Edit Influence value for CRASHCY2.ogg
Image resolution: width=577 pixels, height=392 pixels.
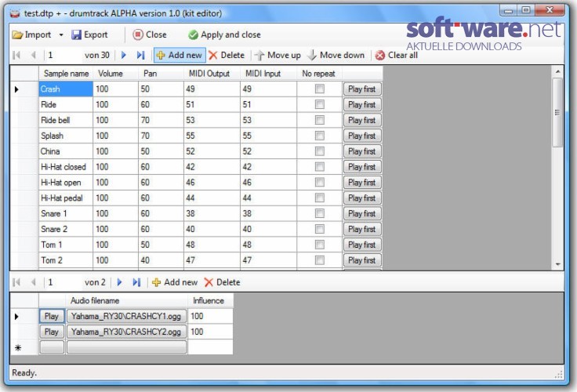[210, 332]
